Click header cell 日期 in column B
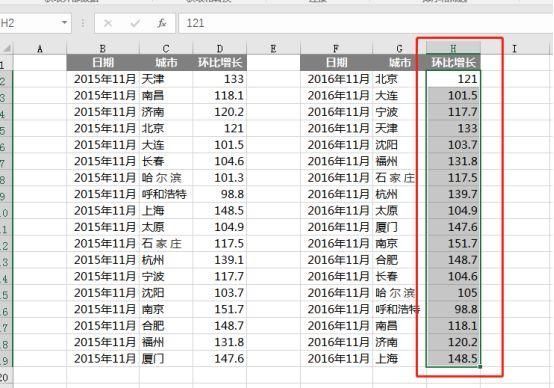554x388 pixels. click(103, 63)
